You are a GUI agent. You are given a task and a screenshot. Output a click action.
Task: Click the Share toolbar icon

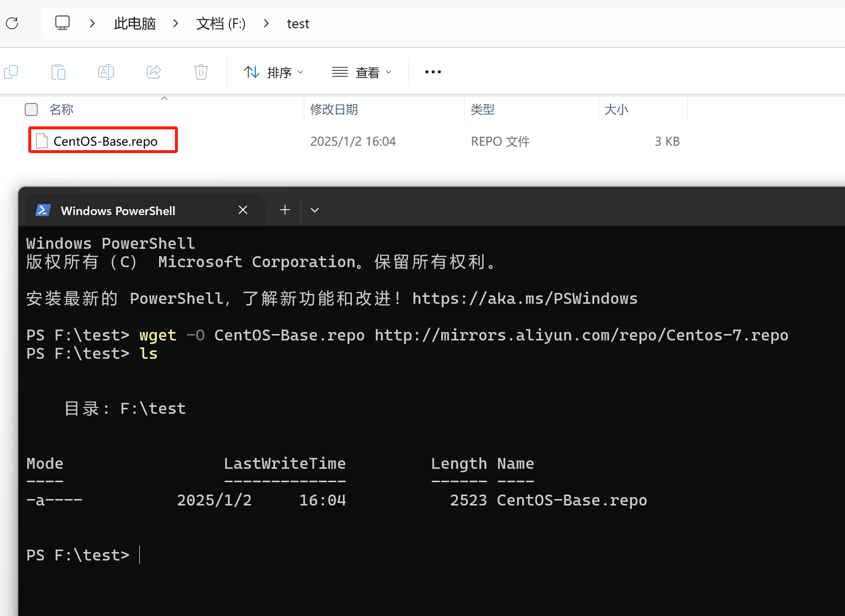pos(154,72)
